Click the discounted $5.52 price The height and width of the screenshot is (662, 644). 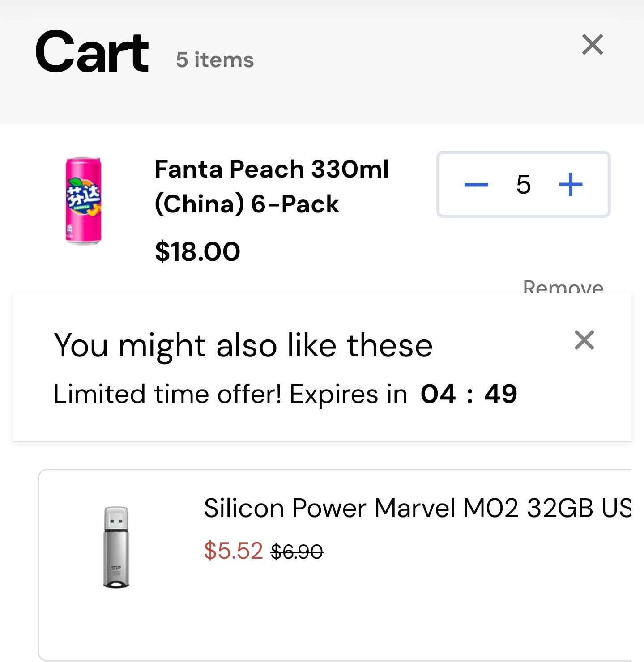pos(233,551)
